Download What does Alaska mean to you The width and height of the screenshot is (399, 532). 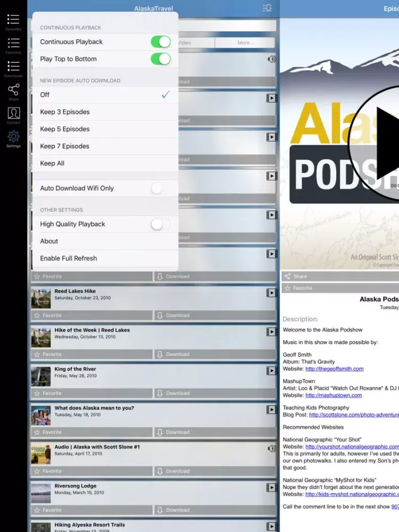point(215,432)
